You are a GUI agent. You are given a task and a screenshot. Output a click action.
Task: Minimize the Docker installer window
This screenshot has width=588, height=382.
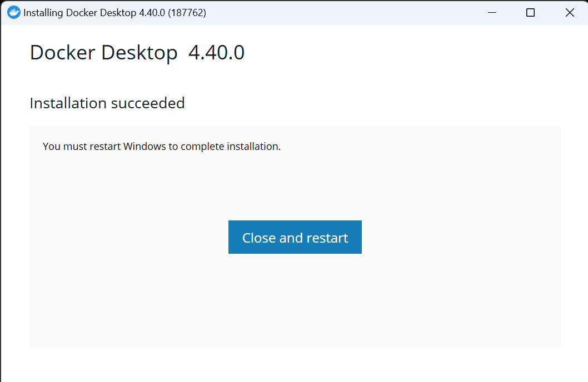[492, 13]
